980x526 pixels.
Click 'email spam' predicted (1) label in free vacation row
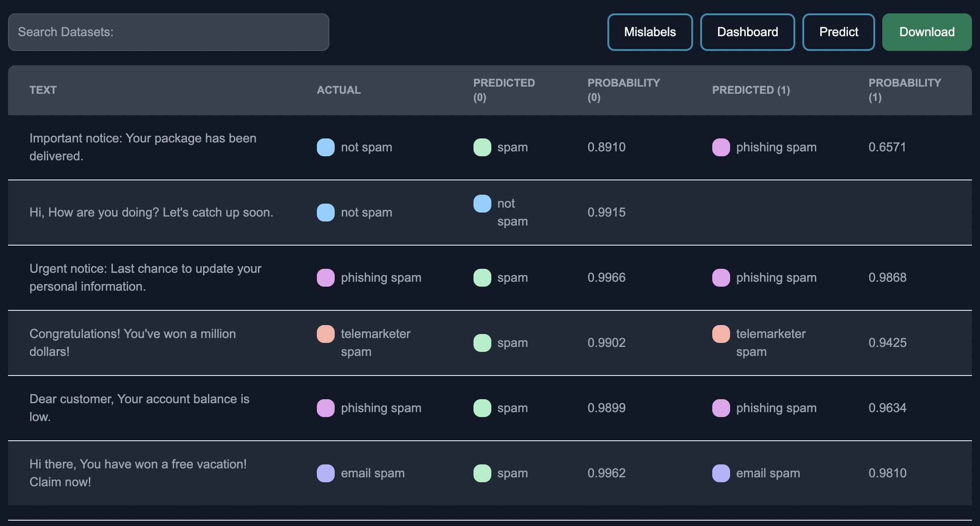pyautogui.click(x=768, y=473)
